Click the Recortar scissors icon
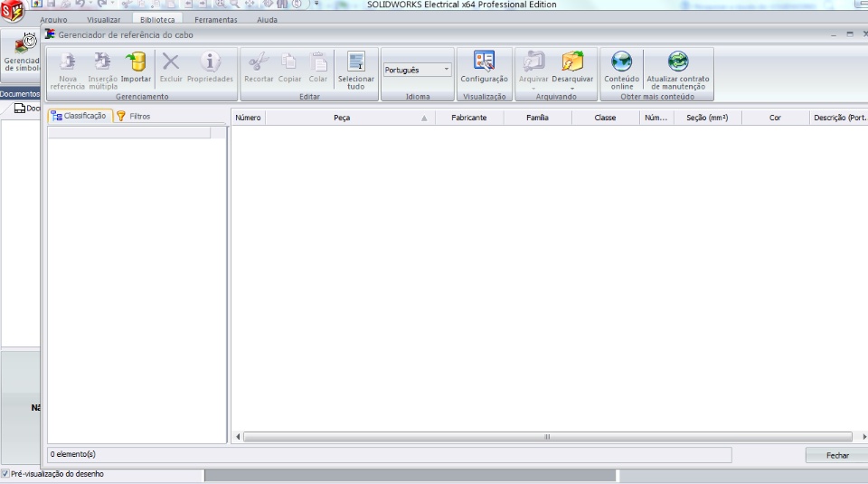 pyautogui.click(x=259, y=62)
